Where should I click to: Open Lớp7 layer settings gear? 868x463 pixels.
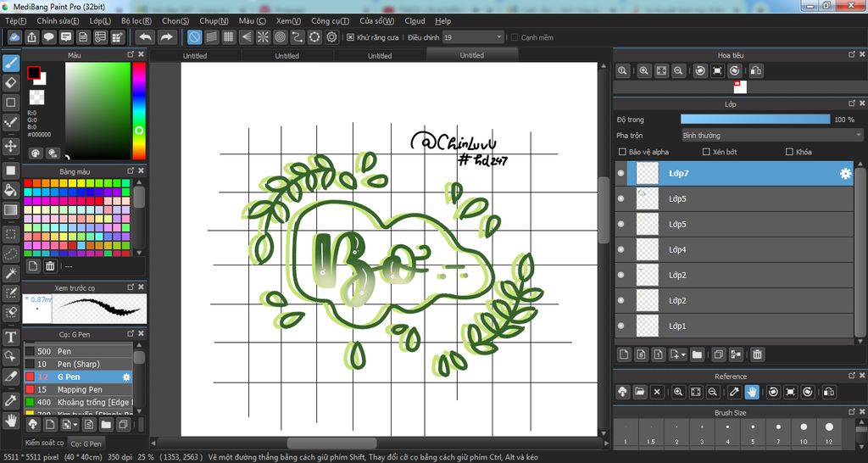(x=845, y=173)
